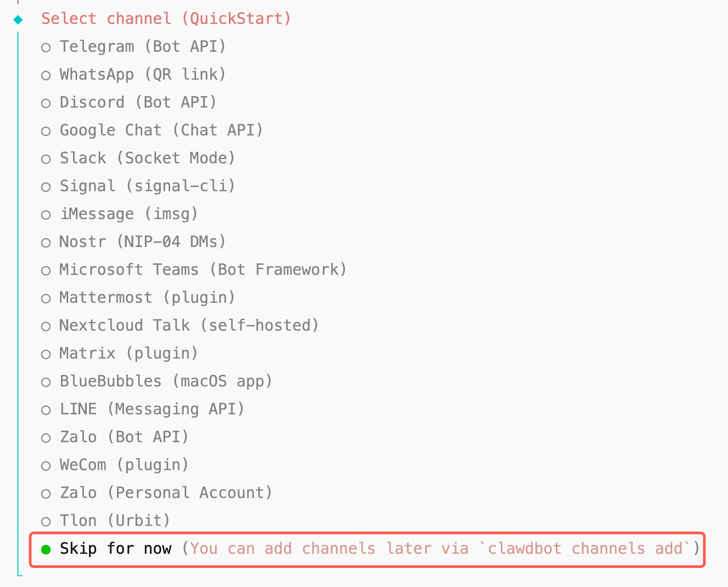This screenshot has width=728, height=587.
Task: Pick Matrix (plugin) channel option
Action: 46,354
